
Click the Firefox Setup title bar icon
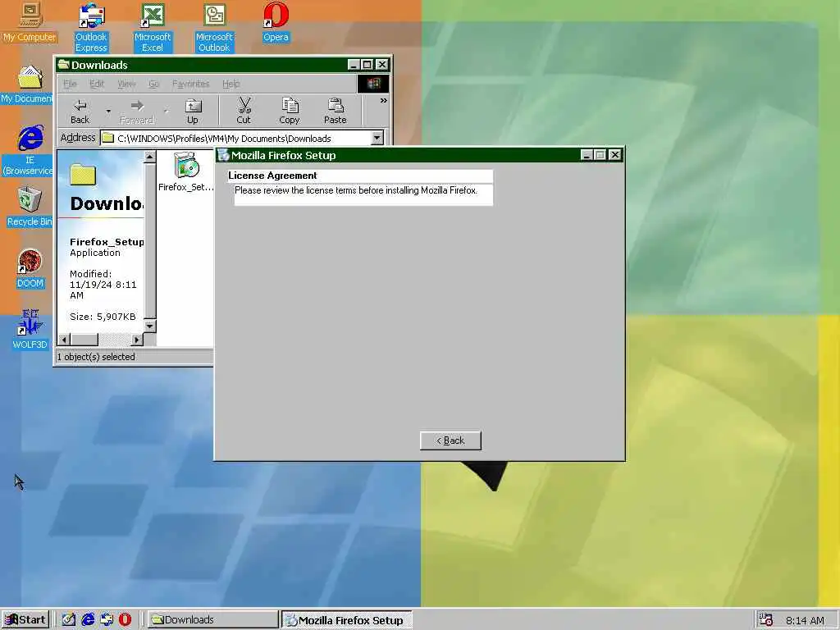click(223, 155)
